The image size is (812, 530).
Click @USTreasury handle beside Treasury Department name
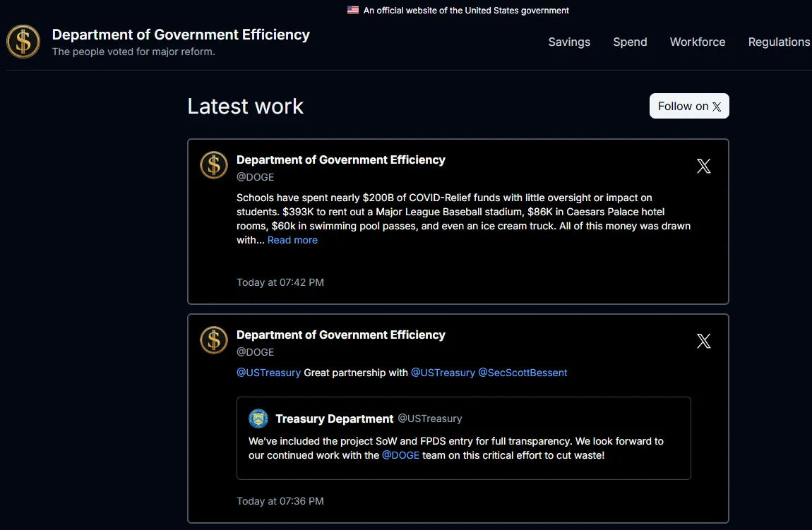(430, 418)
